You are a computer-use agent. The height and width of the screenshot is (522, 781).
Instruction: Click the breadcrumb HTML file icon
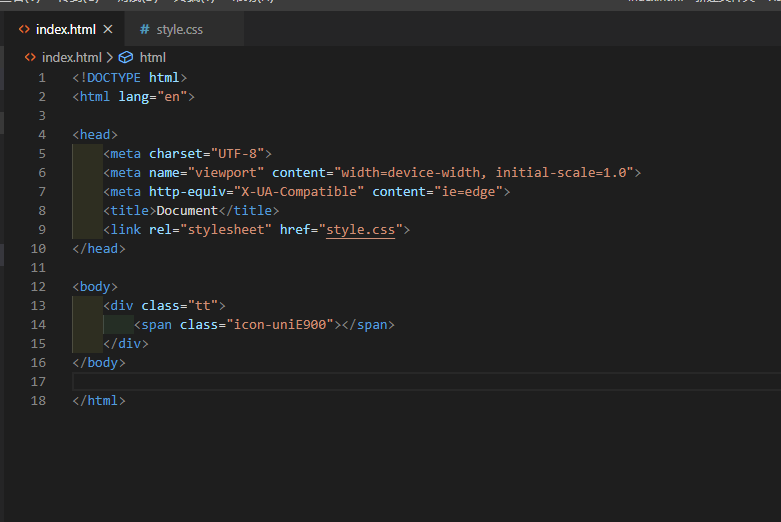tap(30, 58)
